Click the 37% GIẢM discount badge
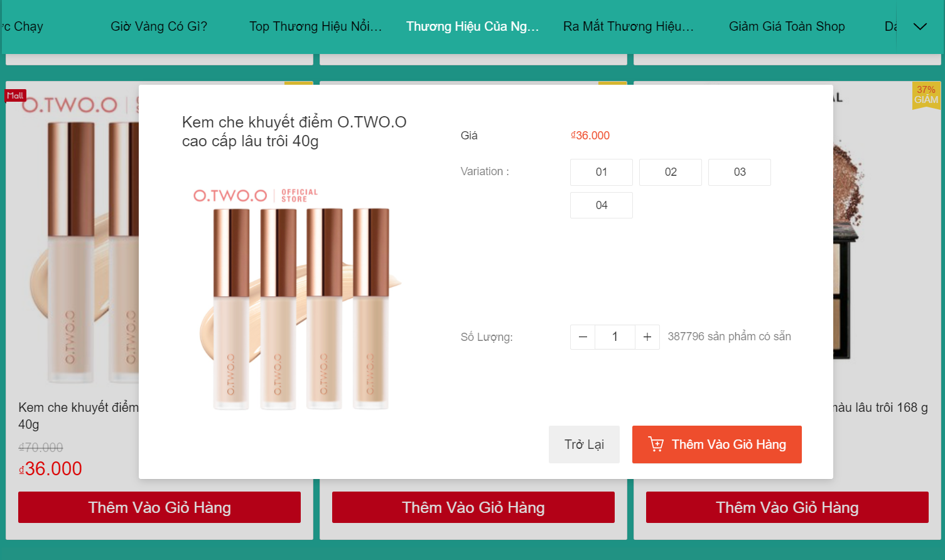Image resolution: width=945 pixels, height=560 pixels. click(x=926, y=95)
